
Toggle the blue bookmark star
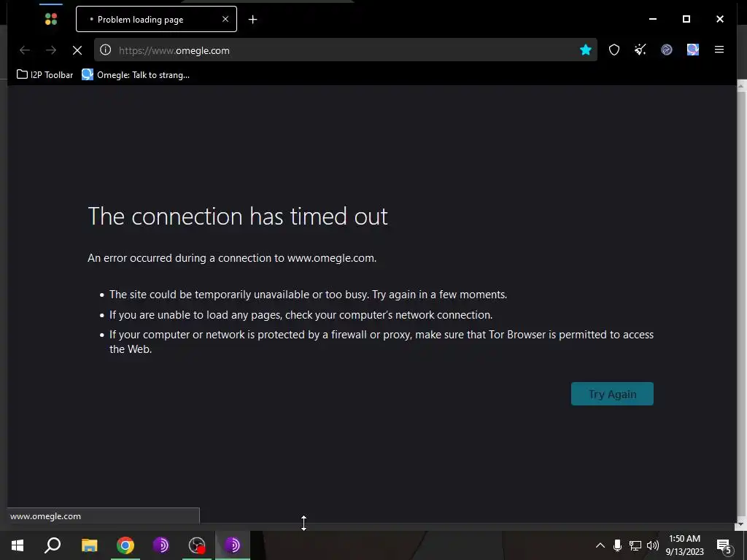point(586,50)
